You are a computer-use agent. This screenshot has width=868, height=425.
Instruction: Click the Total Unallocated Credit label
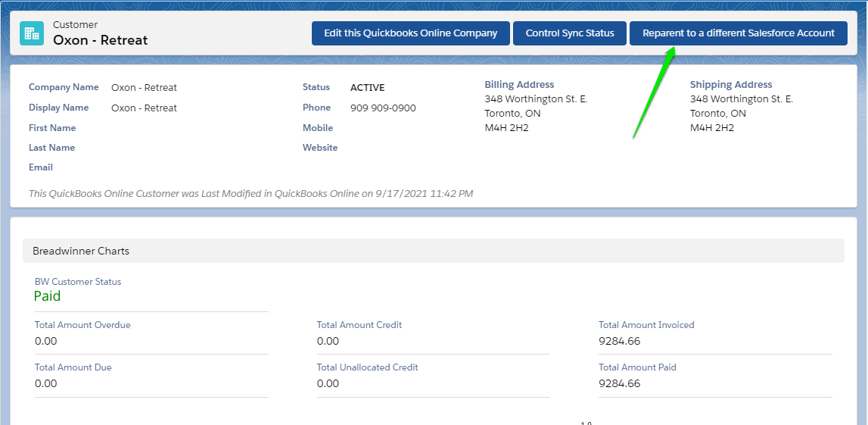point(368,367)
